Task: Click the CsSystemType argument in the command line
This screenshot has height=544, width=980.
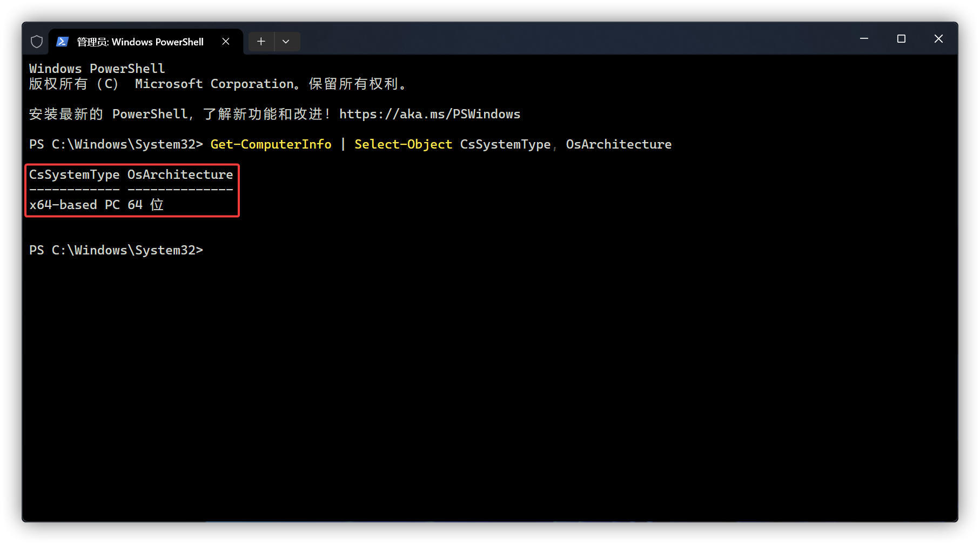Action: (x=505, y=144)
